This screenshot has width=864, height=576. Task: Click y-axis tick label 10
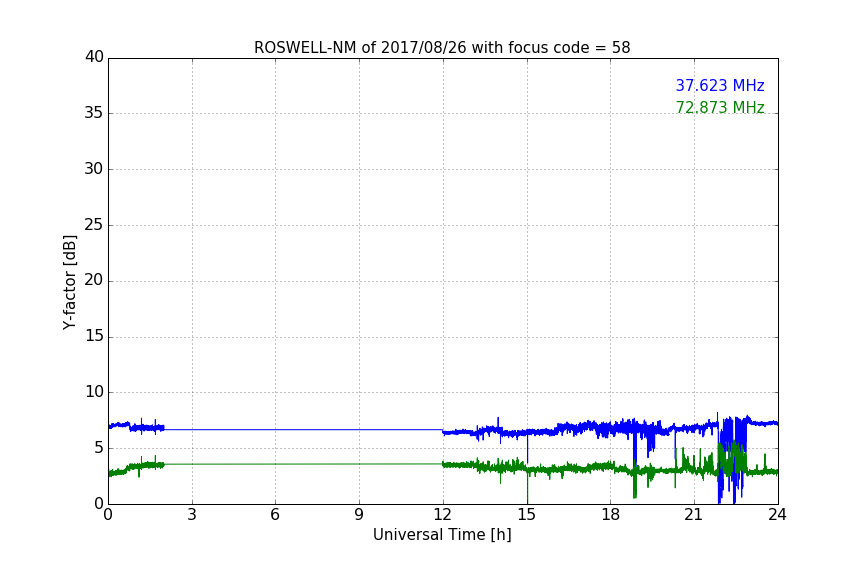[x=94, y=392]
